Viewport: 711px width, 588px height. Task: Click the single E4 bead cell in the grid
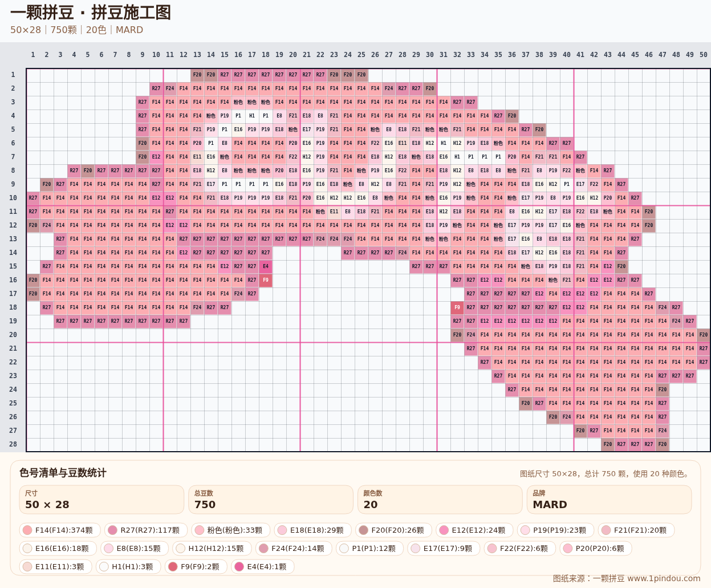coord(266,266)
